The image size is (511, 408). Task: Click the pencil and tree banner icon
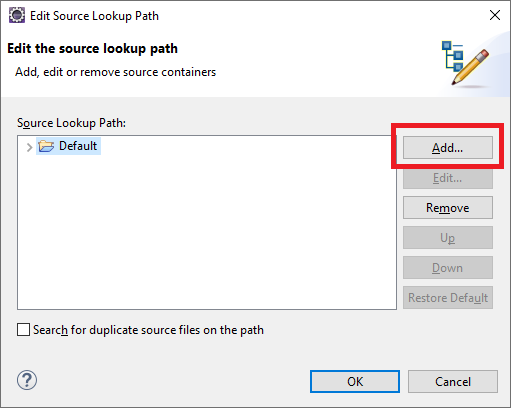pyautogui.click(x=465, y=63)
